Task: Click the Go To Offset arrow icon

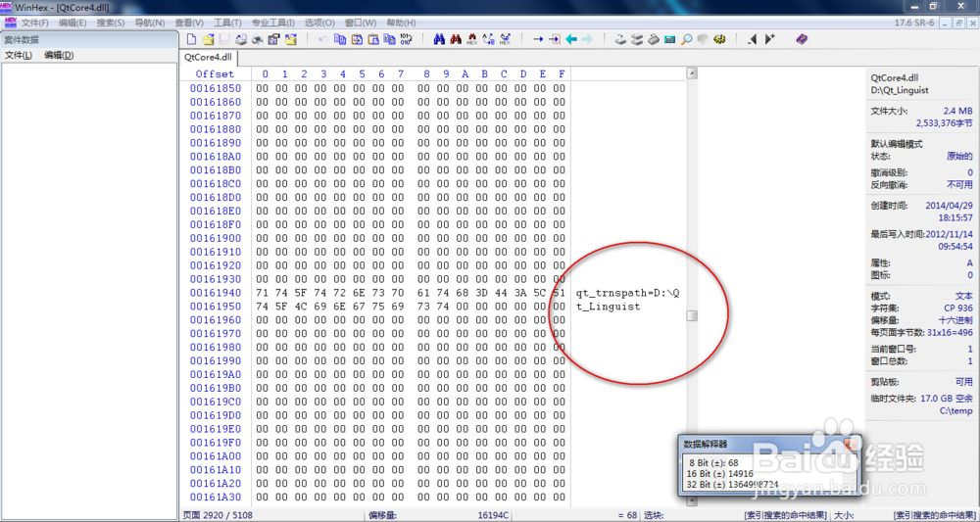Action: [538, 39]
